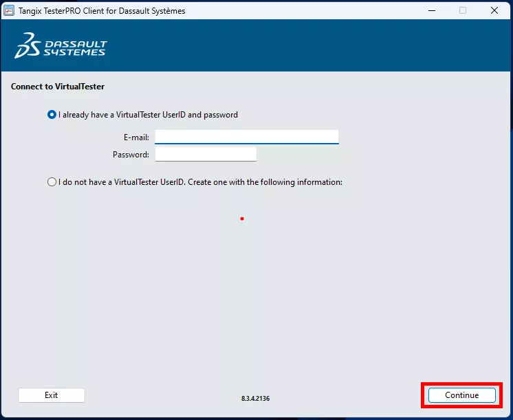513x420 pixels.
Task: Click the blue header banner area
Action: [309, 45]
